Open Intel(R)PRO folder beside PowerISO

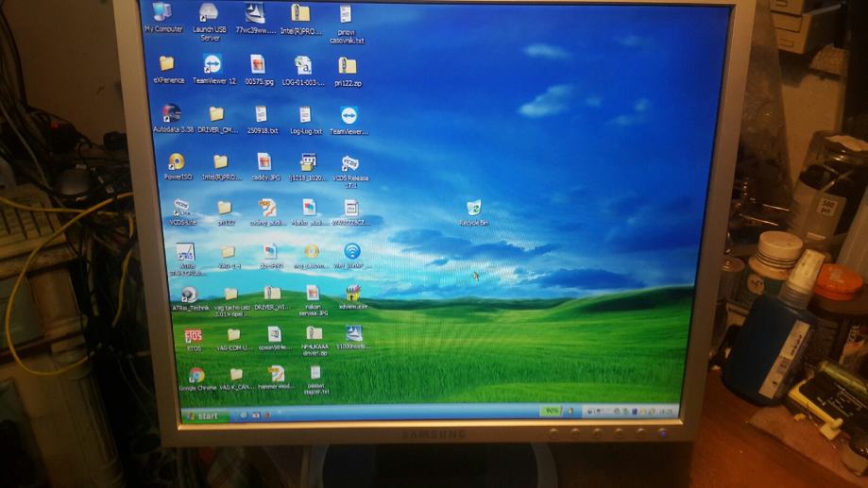(221, 166)
